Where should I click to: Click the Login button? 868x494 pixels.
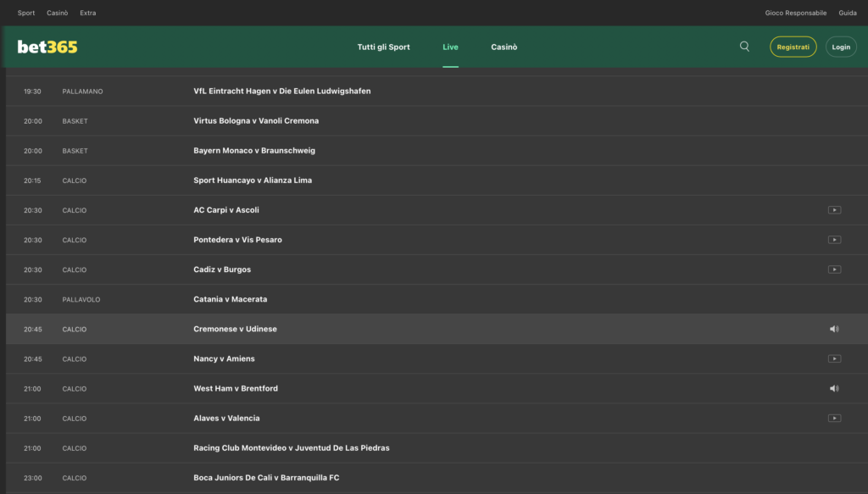tap(840, 47)
